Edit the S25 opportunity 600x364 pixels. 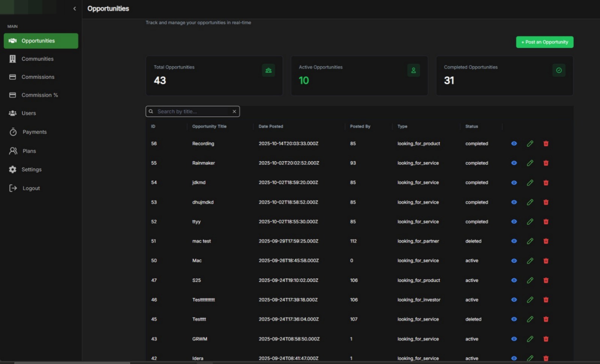[530, 280]
